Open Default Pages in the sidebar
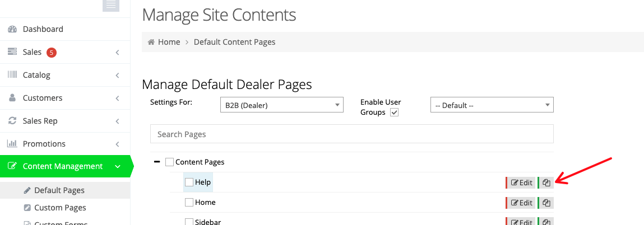The image size is (644, 225). click(x=59, y=190)
